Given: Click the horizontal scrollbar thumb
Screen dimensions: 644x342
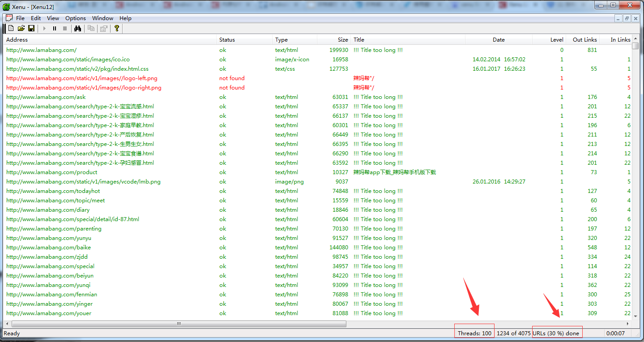Looking at the screenshot, I should pos(179,323).
